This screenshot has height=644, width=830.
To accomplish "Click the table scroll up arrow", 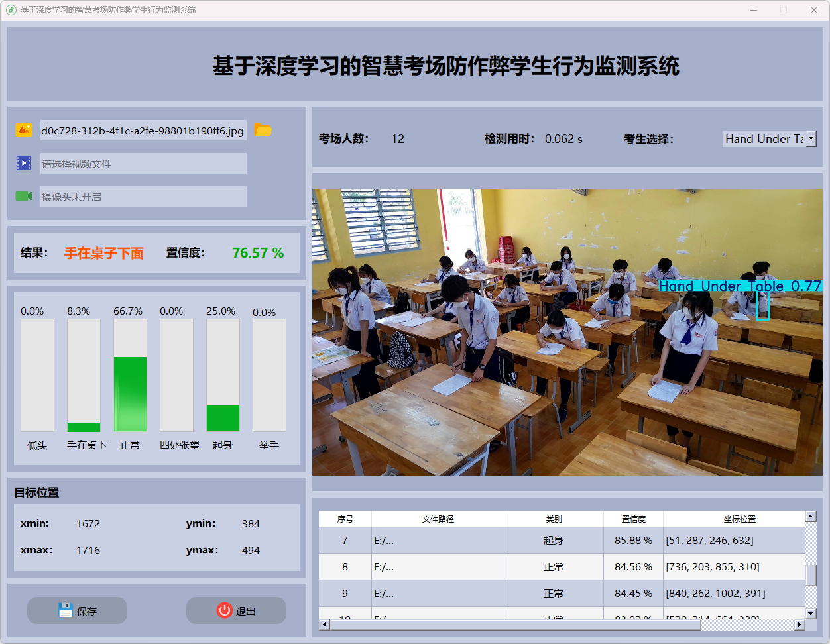I will (x=811, y=516).
